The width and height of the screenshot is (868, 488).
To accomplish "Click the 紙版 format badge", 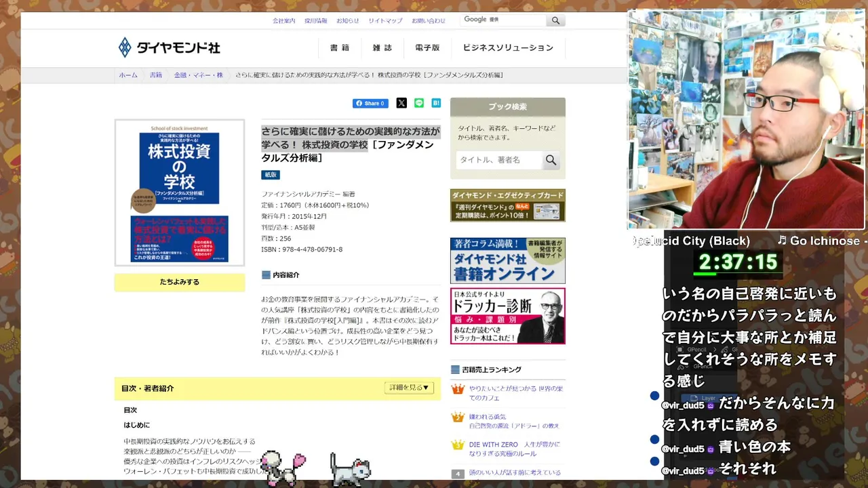I will pos(271,175).
